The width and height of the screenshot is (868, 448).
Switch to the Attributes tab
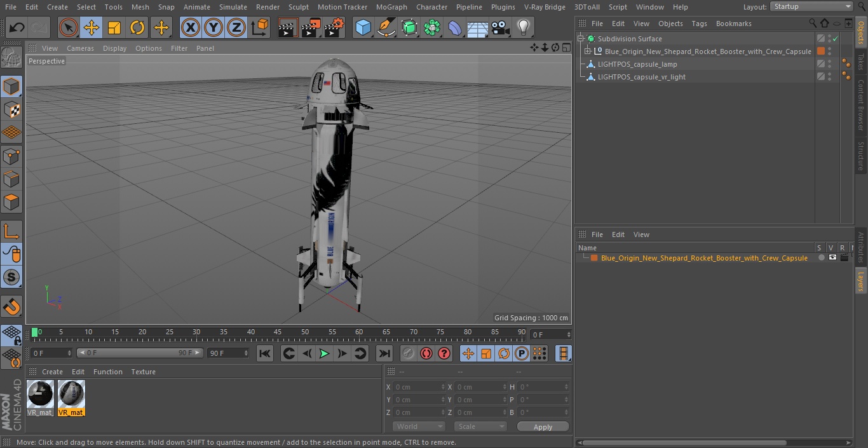[x=861, y=247]
